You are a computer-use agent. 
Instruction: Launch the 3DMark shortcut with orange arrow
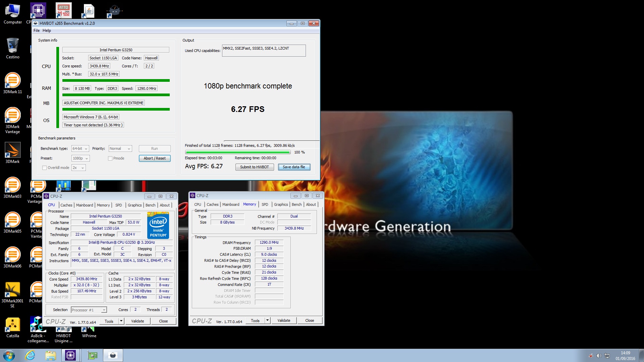pos(12,153)
